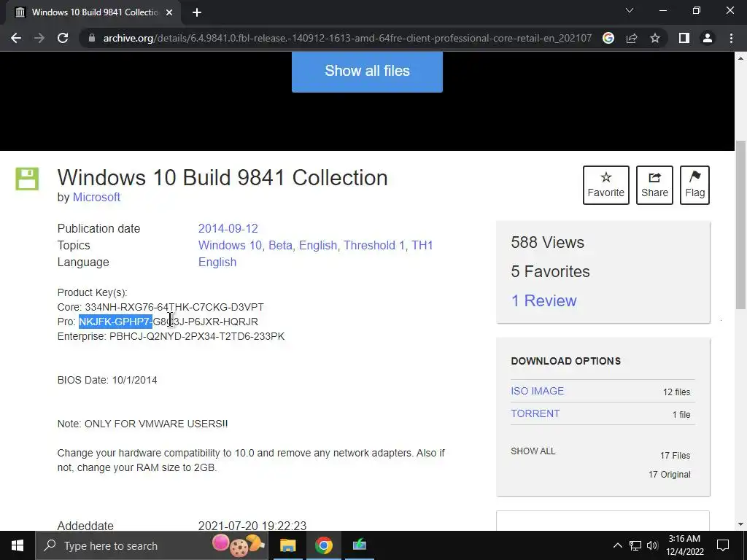Close the Windows 10 Build 9841 tab
Screen dimensions: 747x560
pos(169,12)
